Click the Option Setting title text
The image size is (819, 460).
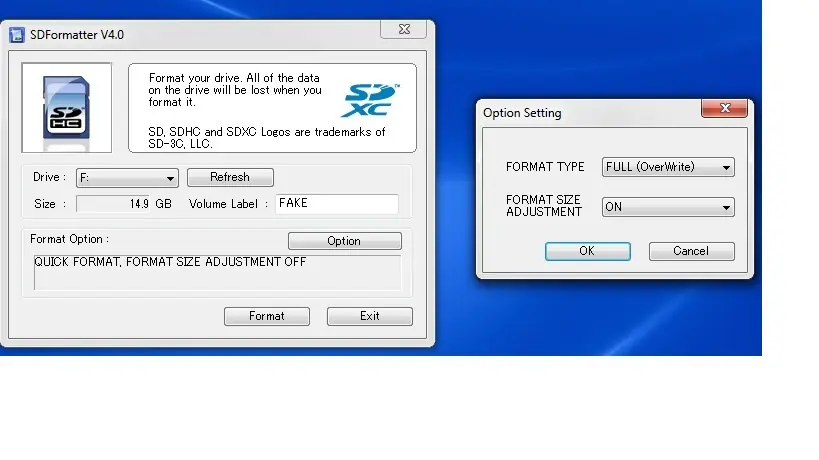tap(522, 113)
